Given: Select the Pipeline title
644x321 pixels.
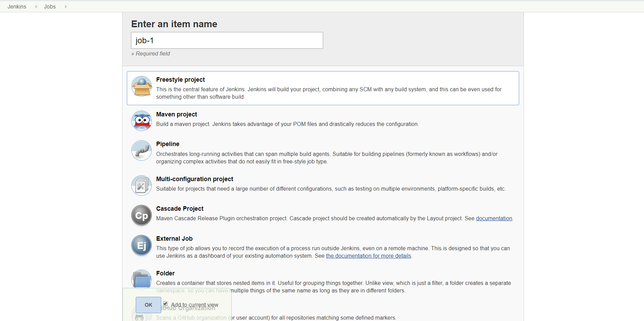Looking at the screenshot, I should [168, 144].
